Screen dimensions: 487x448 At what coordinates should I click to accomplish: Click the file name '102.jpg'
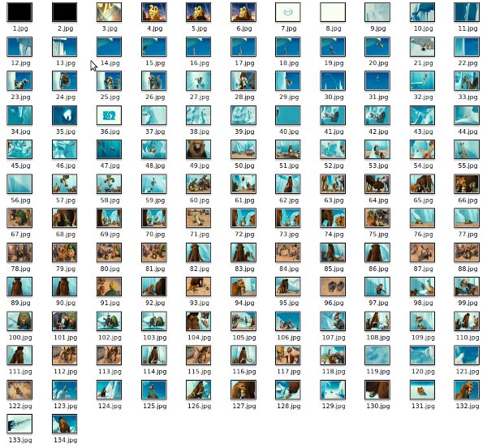[x=110, y=338]
